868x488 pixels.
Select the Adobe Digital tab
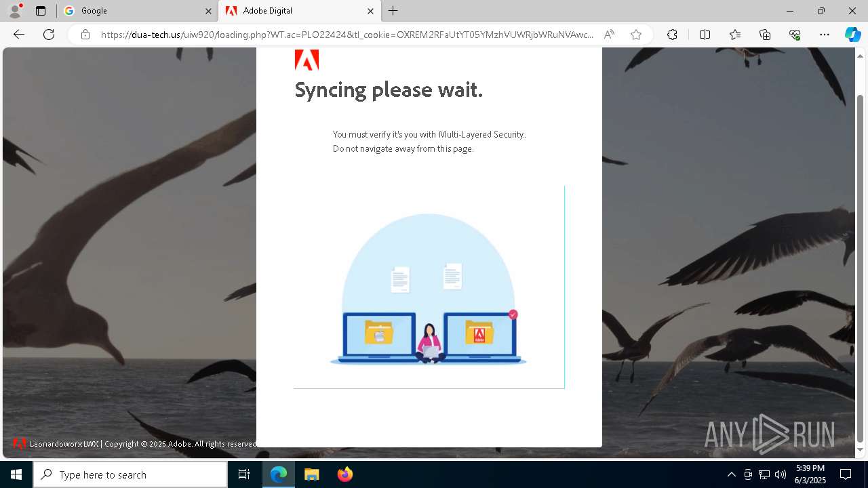299,11
